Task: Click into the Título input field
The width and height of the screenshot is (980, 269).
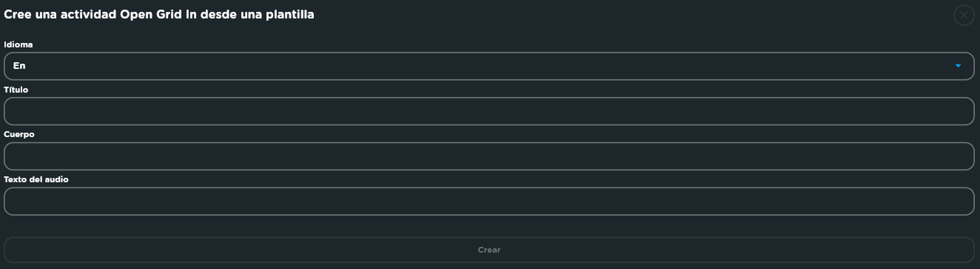Action: (x=489, y=111)
